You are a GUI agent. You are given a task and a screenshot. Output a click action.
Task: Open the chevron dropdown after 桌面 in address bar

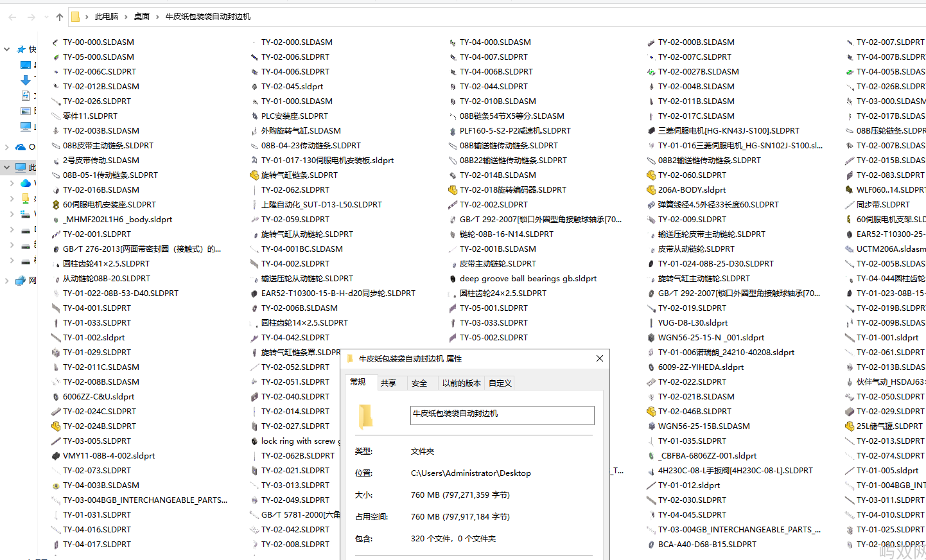tap(157, 17)
